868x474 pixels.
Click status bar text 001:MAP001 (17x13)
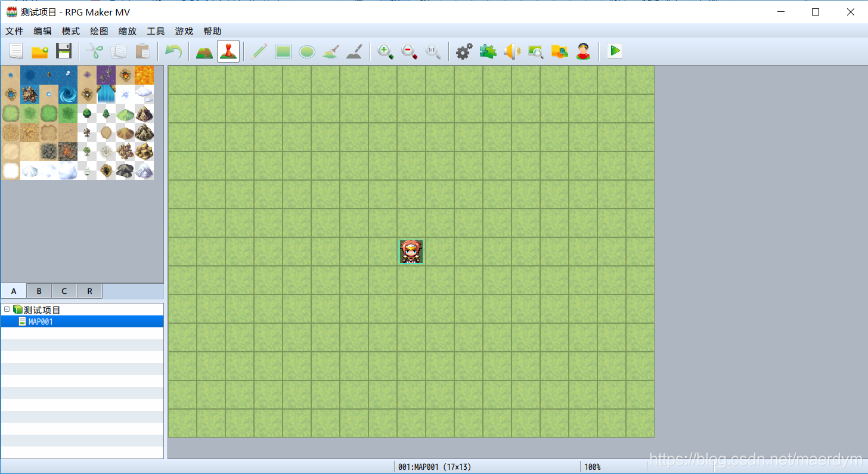[x=435, y=467]
